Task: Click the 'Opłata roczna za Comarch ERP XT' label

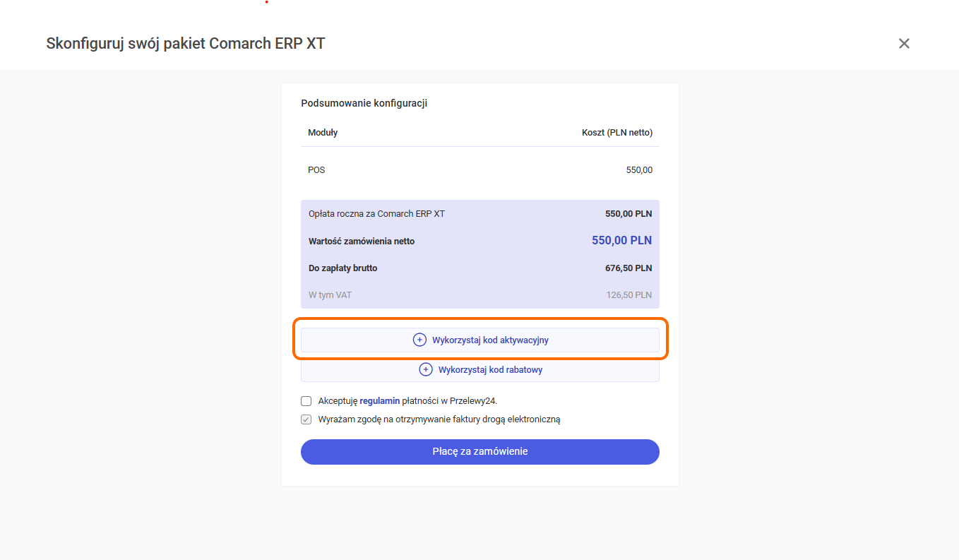Action: point(376,214)
